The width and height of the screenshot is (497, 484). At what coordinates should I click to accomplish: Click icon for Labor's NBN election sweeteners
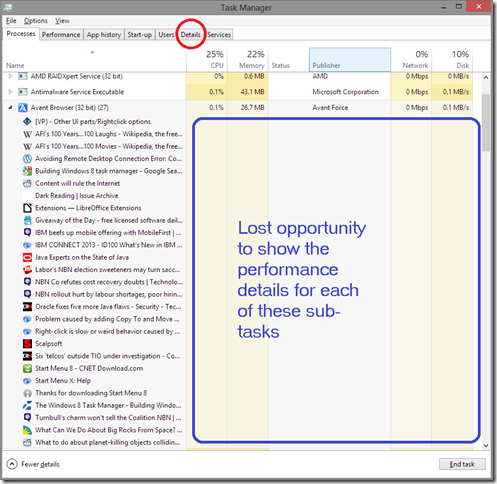click(27, 270)
